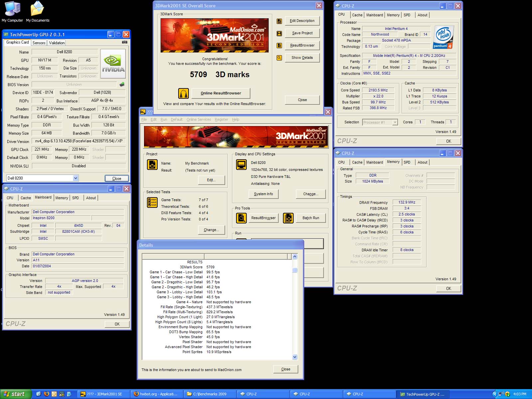Image resolution: width=532 pixels, height=399 pixels.
Task: Click the Project section icon in 3DMark
Action: [x=152, y=165]
